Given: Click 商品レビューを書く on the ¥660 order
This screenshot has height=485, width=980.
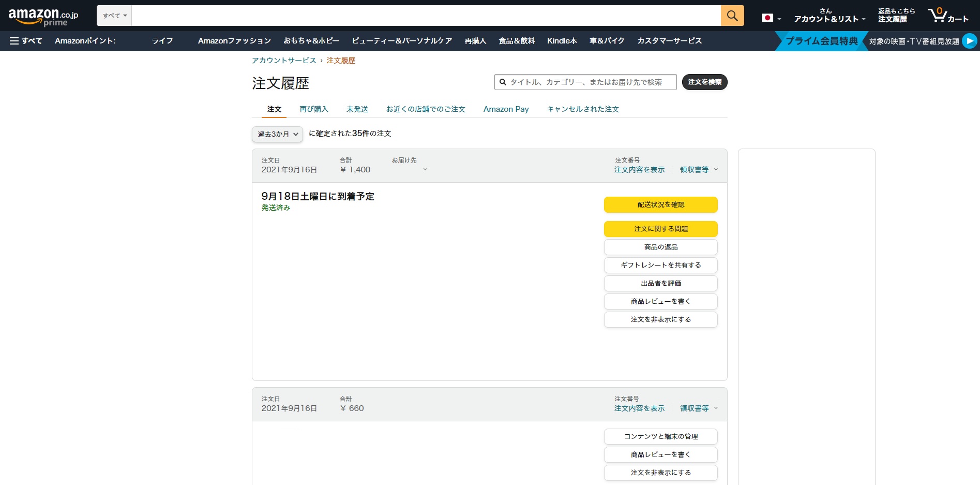Looking at the screenshot, I should tap(660, 454).
